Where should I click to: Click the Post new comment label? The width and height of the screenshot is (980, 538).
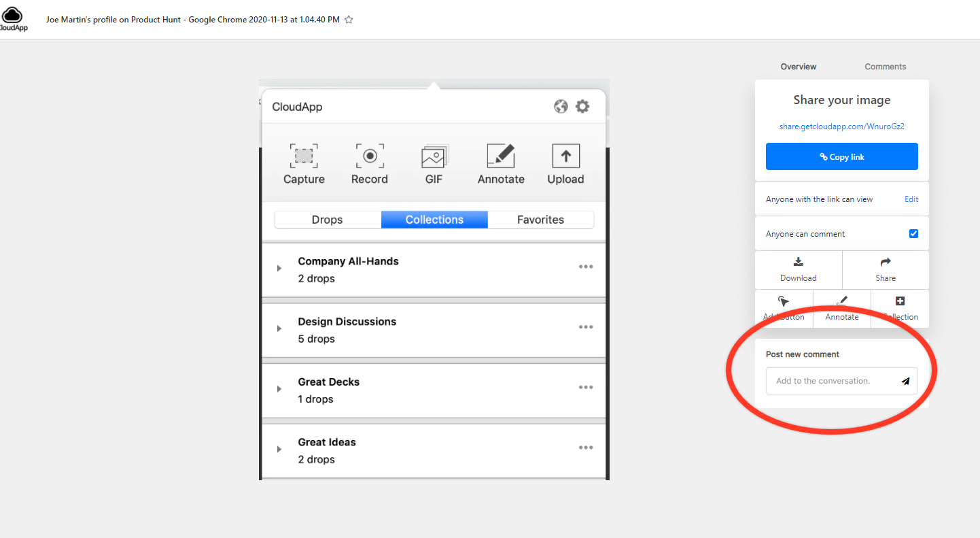pyautogui.click(x=803, y=354)
